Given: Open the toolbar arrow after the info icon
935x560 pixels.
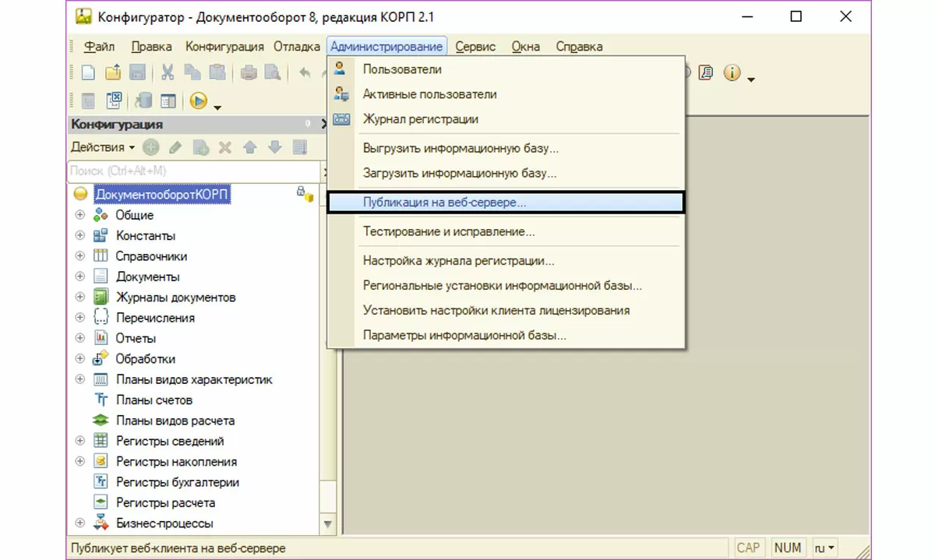Looking at the screenshot, I should tap(751, 78).
